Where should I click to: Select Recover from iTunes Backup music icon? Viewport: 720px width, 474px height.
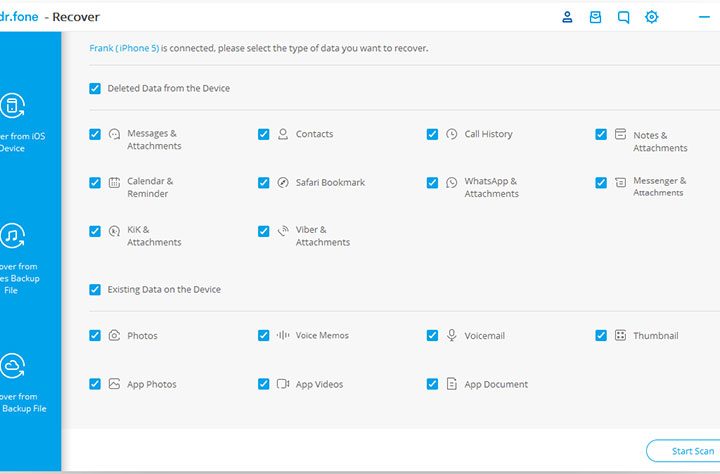pos(12,236)
